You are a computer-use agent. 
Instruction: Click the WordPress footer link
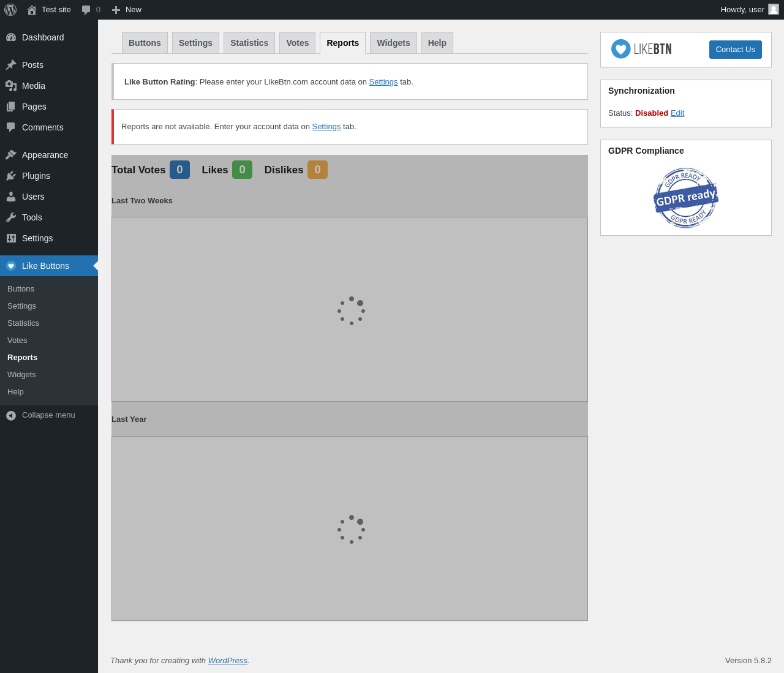point(228,661)
